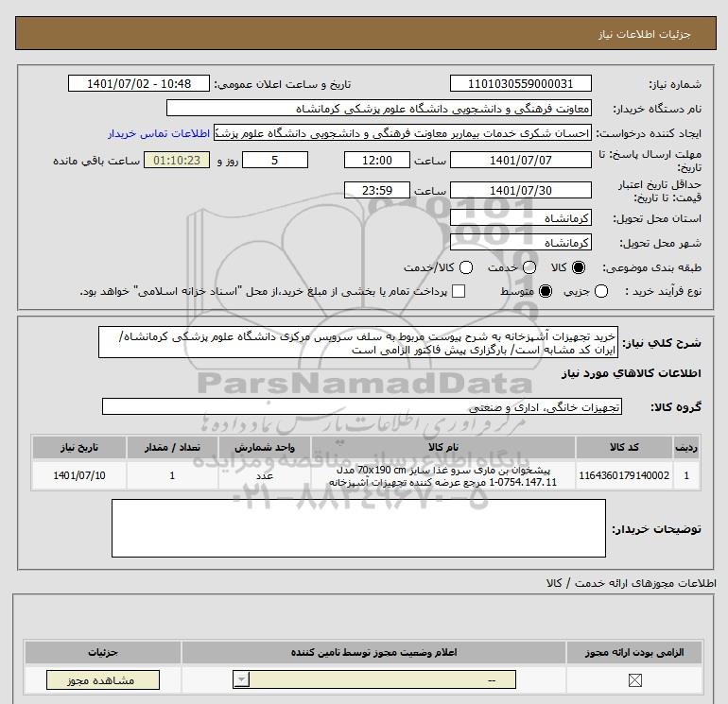The image size is (728, 704).
Task: Select the کالا/خدمت radio button
Action: point(466,267)
